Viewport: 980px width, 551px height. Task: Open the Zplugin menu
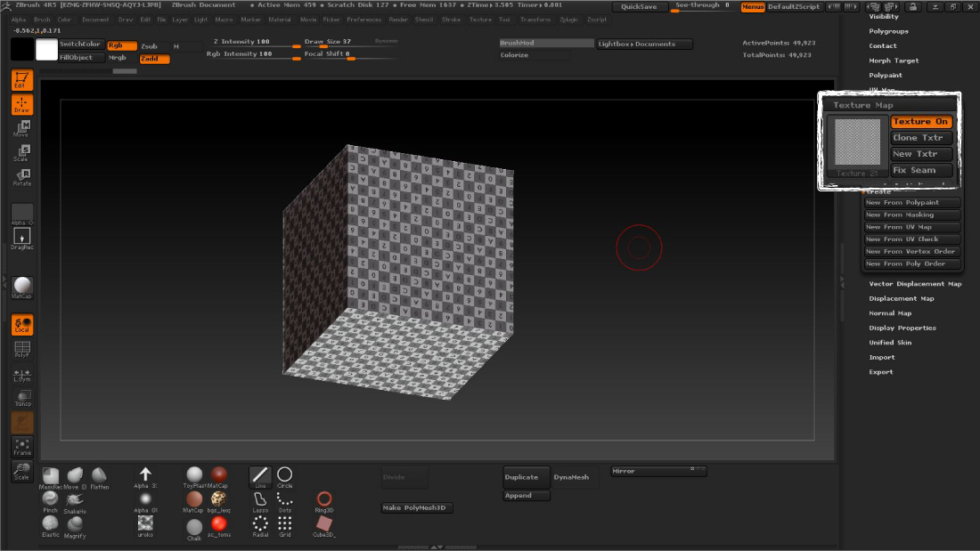568,19
